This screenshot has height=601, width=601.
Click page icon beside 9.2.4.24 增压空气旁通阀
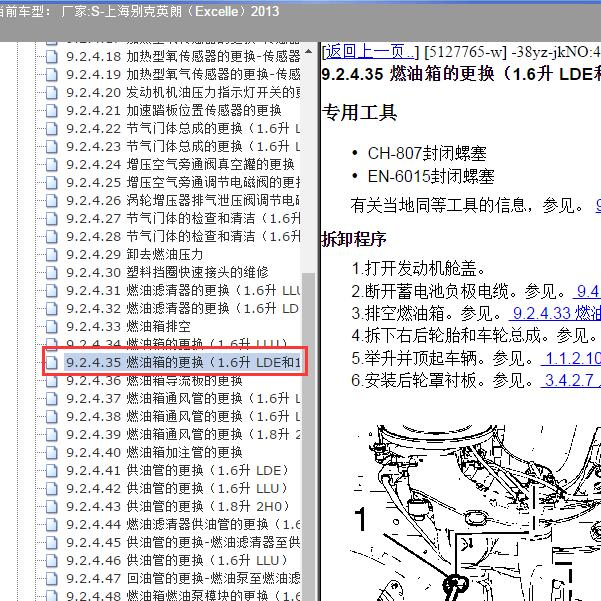tap(52, 164)
